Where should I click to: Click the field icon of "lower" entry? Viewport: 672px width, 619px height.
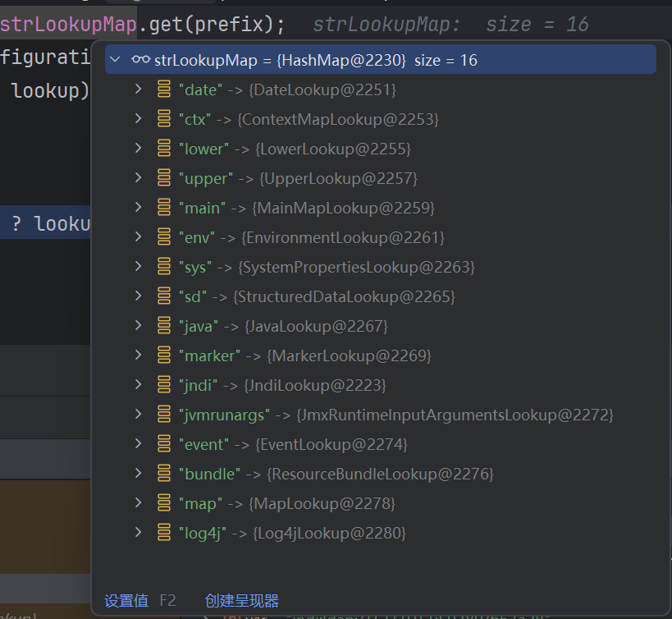(x=164, y=149)
